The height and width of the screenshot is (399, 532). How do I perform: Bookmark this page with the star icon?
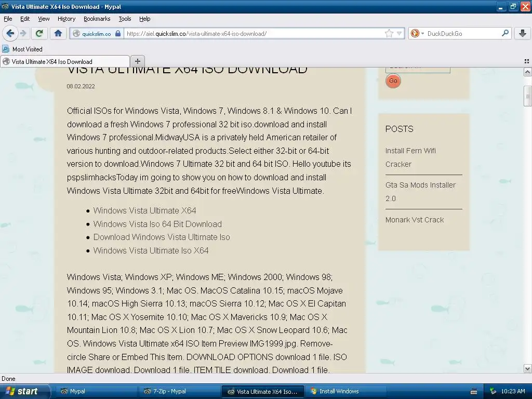coord(389,33)
